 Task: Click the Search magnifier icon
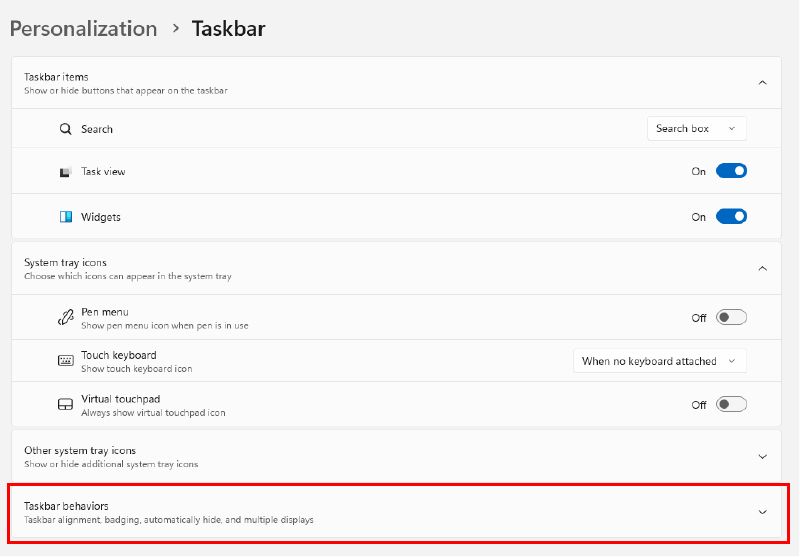click(x=66, y=129)
